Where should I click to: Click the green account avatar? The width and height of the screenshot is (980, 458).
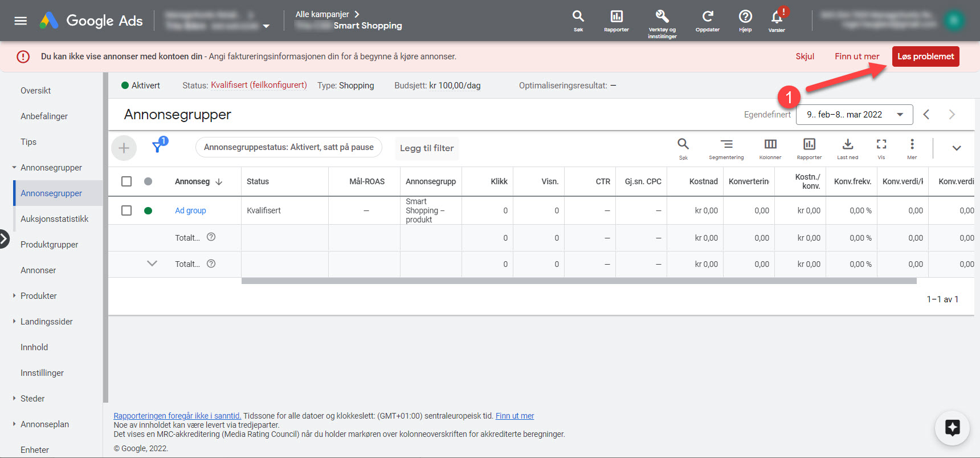[x=954, y=21]
